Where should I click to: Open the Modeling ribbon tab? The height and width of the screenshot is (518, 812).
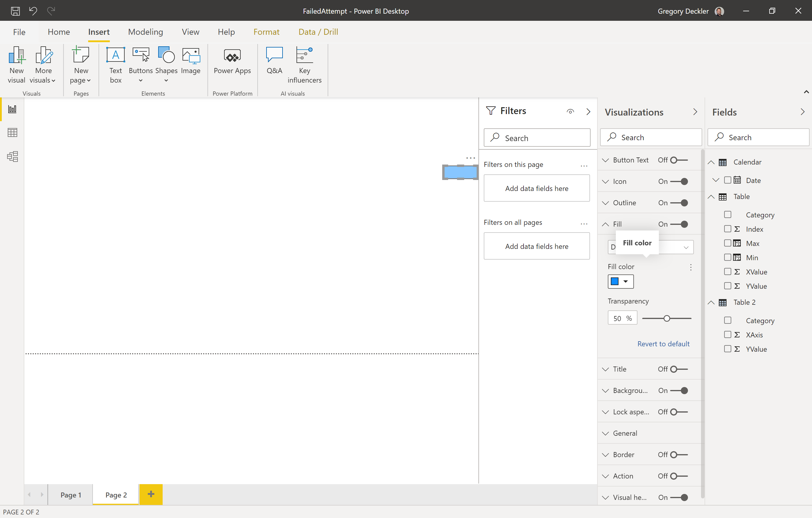(x=145, y=32)
